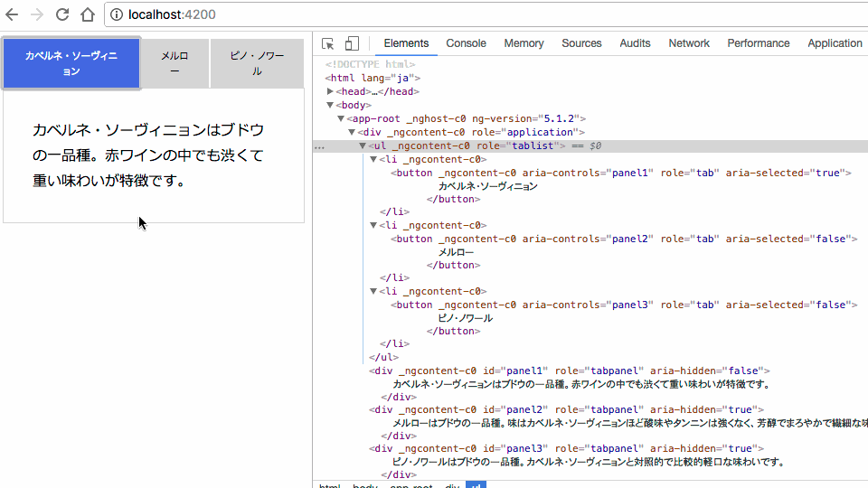Select div id=panel2 tabpanel node
Image resolution: width=868 pixels, height=488 pixels.
(x=567, y=410)
